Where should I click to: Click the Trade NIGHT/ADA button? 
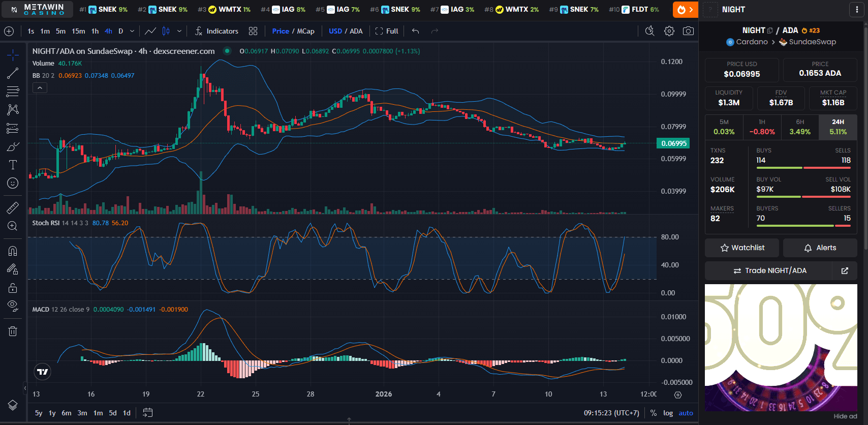click(769, 270)
